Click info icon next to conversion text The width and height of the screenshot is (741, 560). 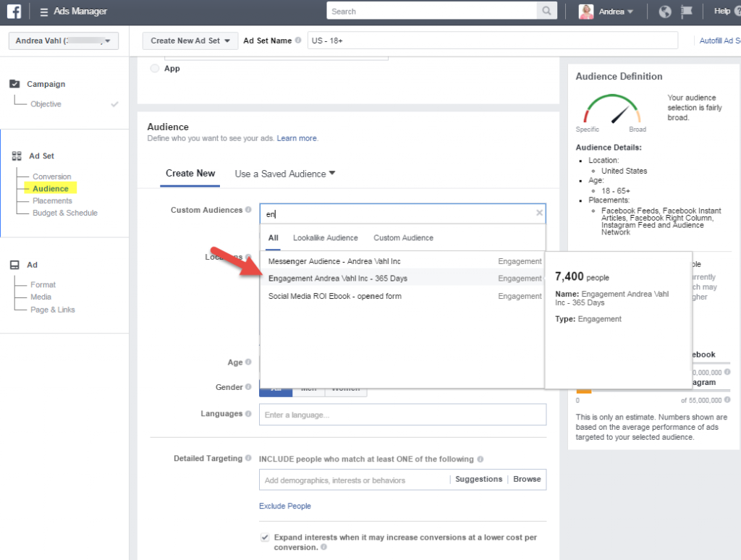(323, 547)
